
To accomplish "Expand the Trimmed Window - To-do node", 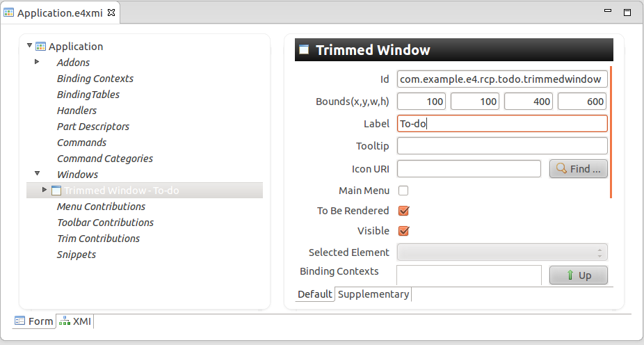I will [45, 190].
